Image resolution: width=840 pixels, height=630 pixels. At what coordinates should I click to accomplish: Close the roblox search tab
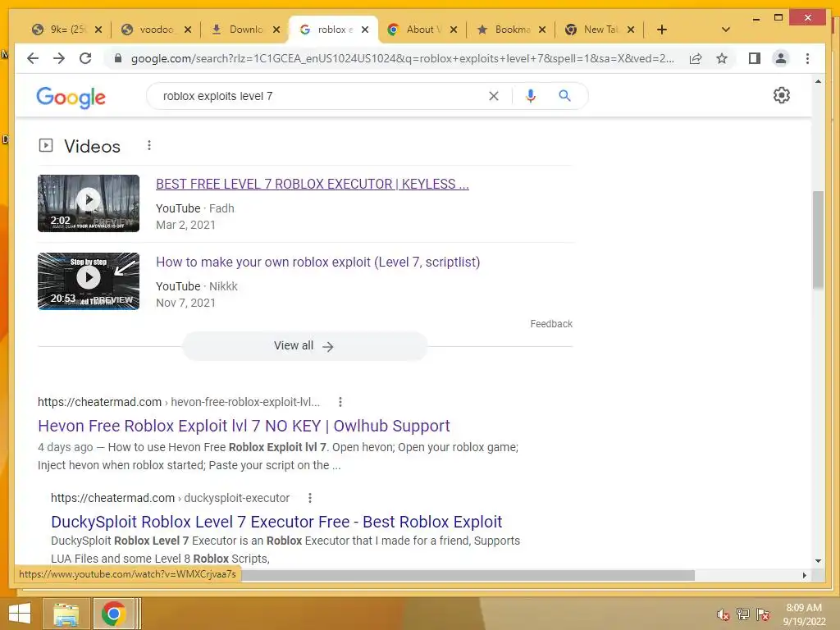(365, 30)
